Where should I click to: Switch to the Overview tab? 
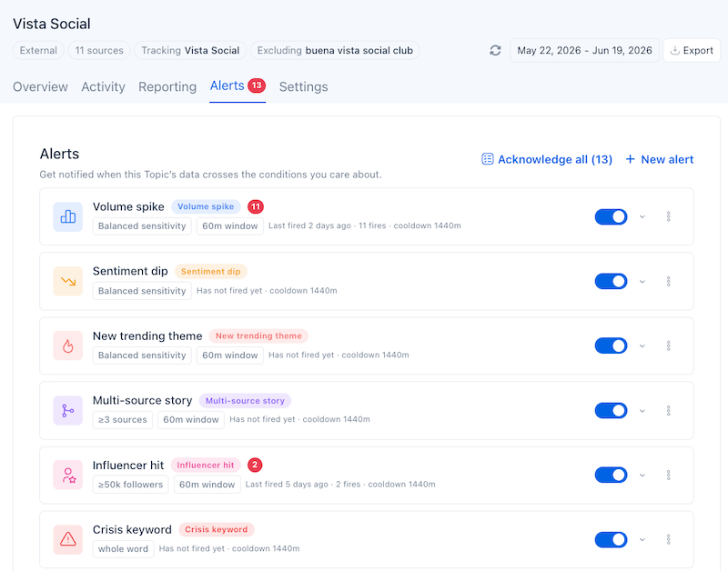pos(40,86)
